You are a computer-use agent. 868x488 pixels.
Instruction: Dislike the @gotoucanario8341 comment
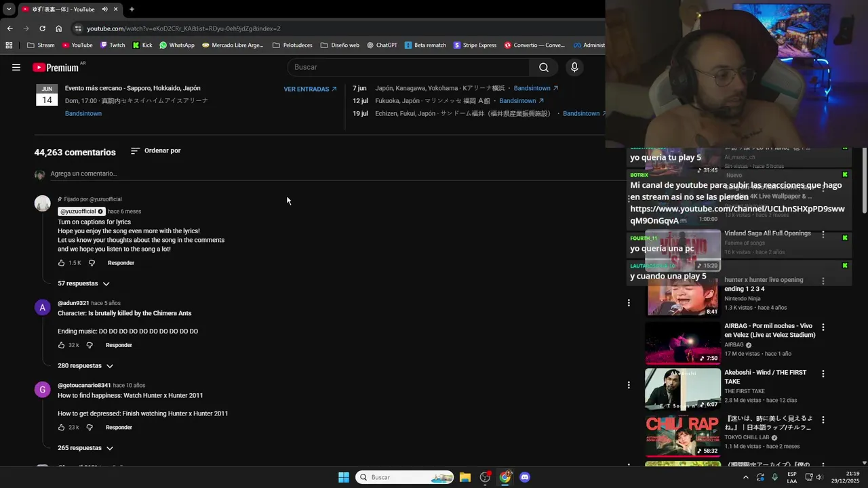click(x=90, y=427)
